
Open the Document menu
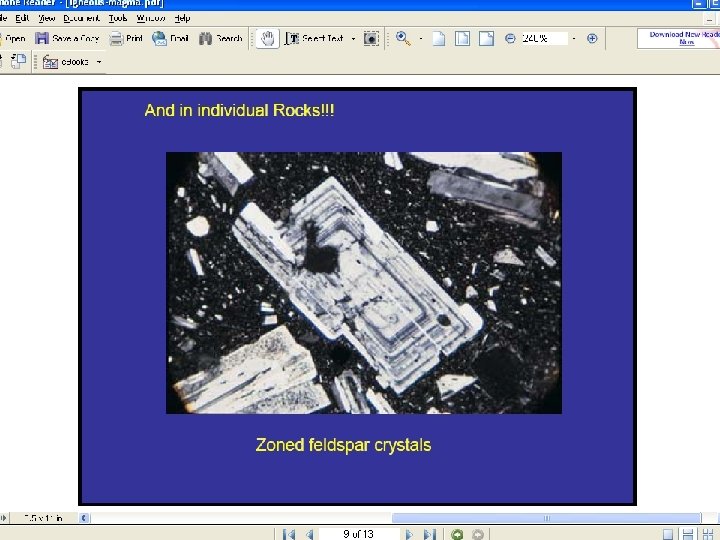pos(81,18)
